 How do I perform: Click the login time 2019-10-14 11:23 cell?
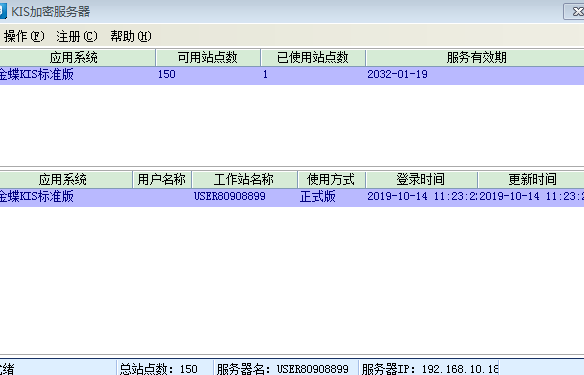pos(422,196)
